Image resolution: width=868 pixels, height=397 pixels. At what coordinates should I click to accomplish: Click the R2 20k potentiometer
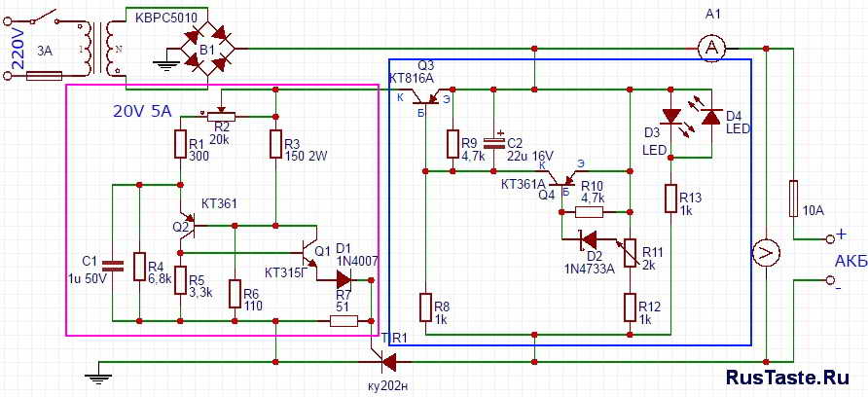[x=220, y=115]
